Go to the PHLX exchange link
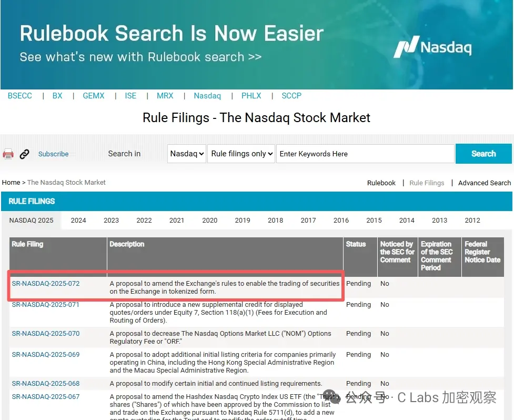 pyautogui.click(x=251, y=96)
